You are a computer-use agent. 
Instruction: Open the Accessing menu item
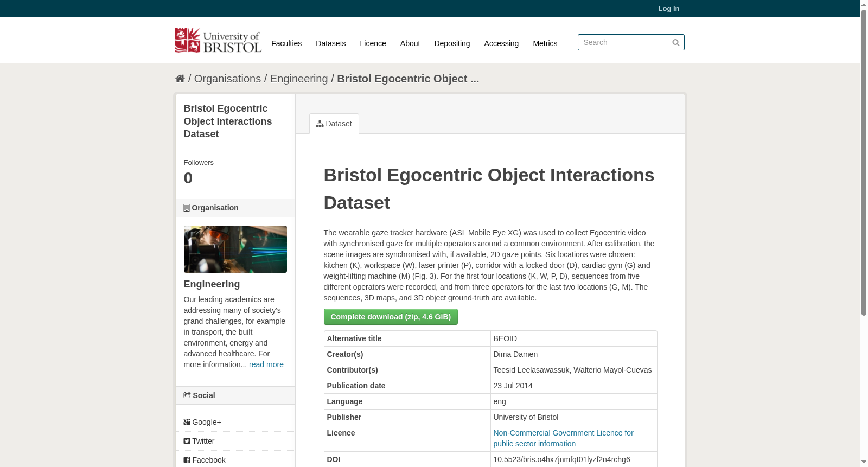pos(501,43)
